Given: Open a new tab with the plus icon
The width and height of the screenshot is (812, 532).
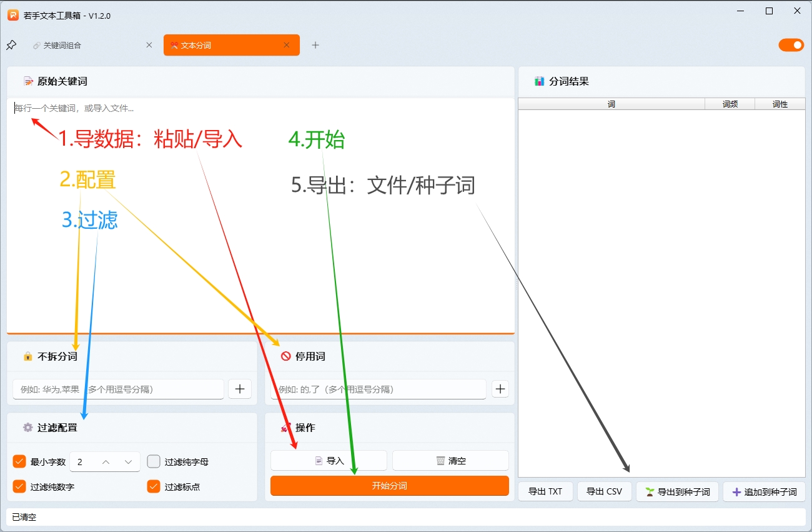Looking at the screenshot, I should tap(315, 45).
